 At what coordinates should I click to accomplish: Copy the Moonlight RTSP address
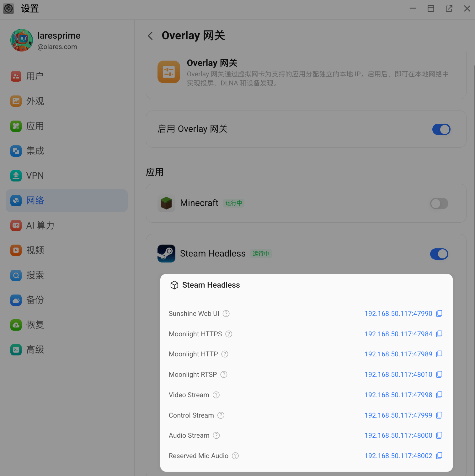(439, 374)
